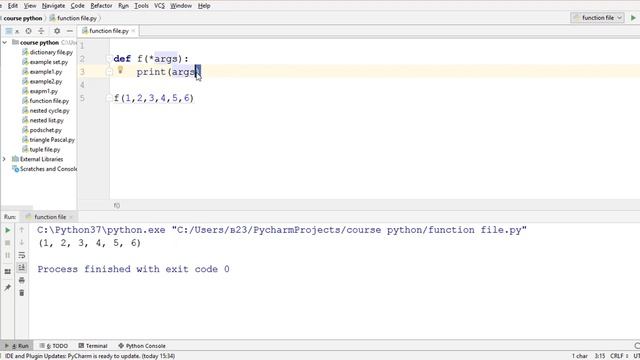Select example1.py in project tree
The image size is (640, 360).
pos(42,72)
